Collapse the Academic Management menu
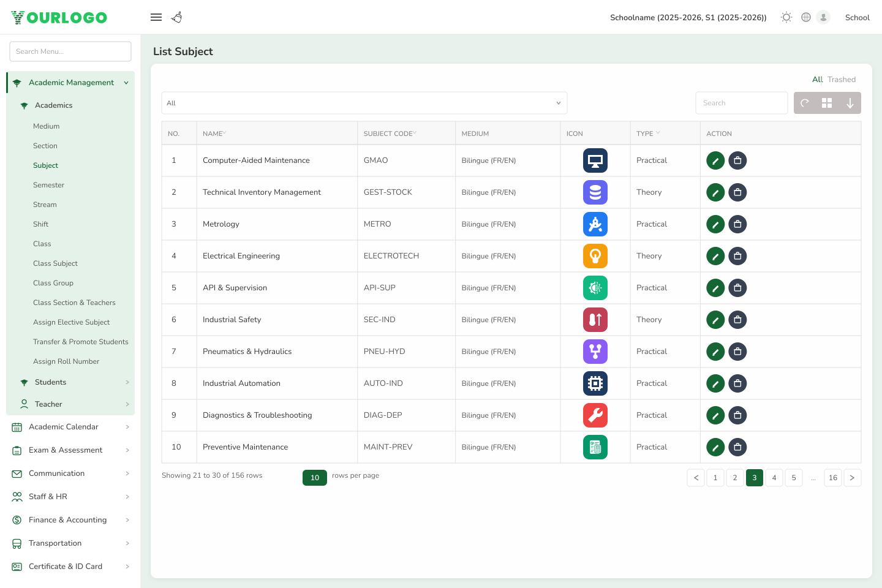The height and width of the screenshot is (588, 882). point(70,83)
